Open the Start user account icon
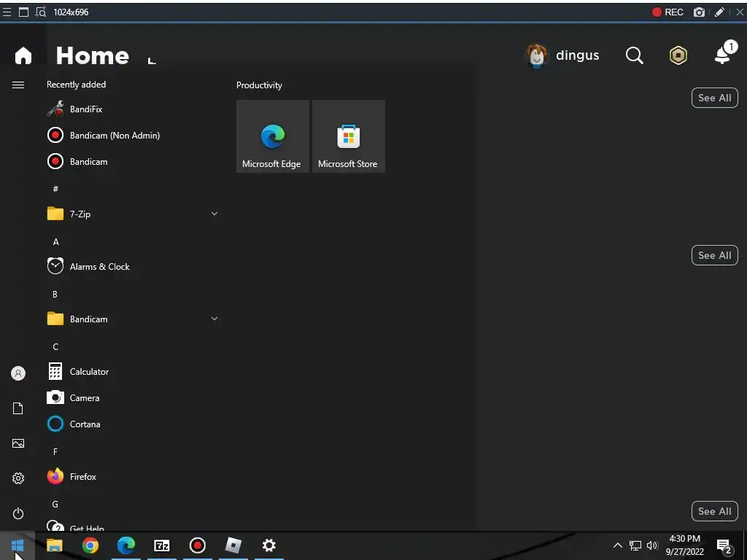747x560 pixels. (18, 373)
